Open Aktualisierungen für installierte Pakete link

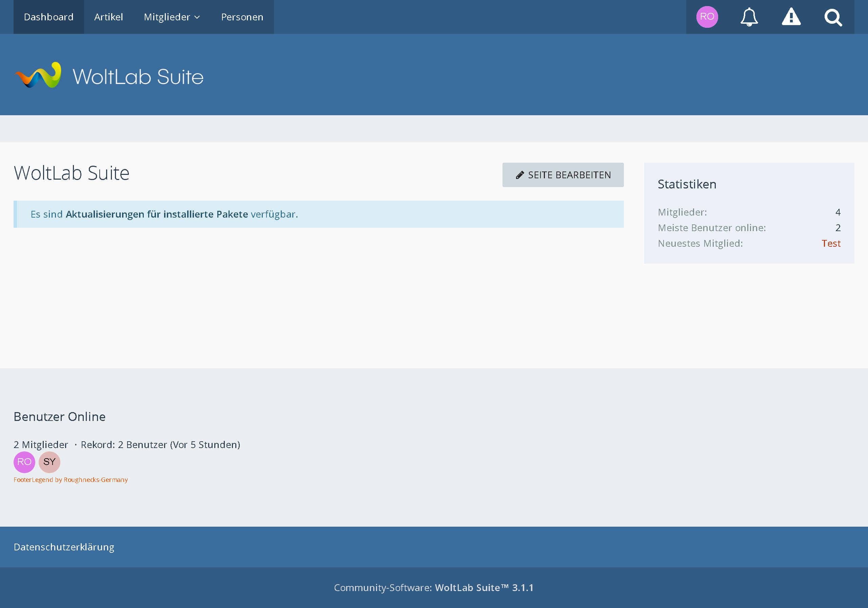pyautogui.click(x=157, y=214)
